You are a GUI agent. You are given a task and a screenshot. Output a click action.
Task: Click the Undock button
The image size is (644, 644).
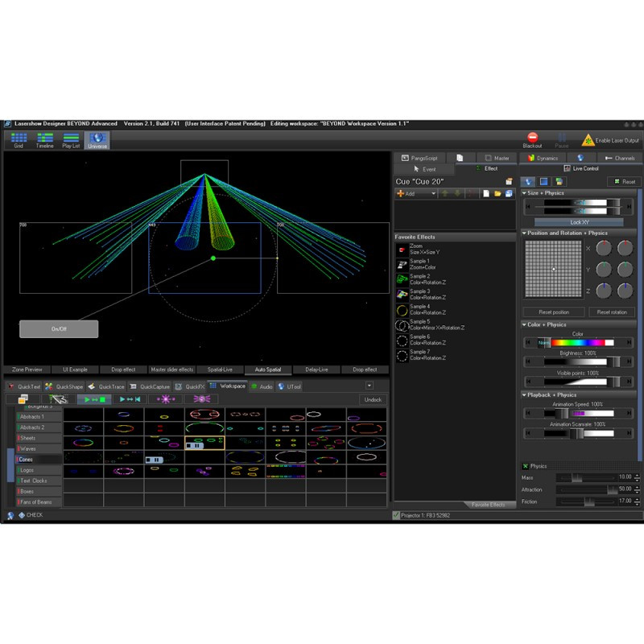[373, 399]
